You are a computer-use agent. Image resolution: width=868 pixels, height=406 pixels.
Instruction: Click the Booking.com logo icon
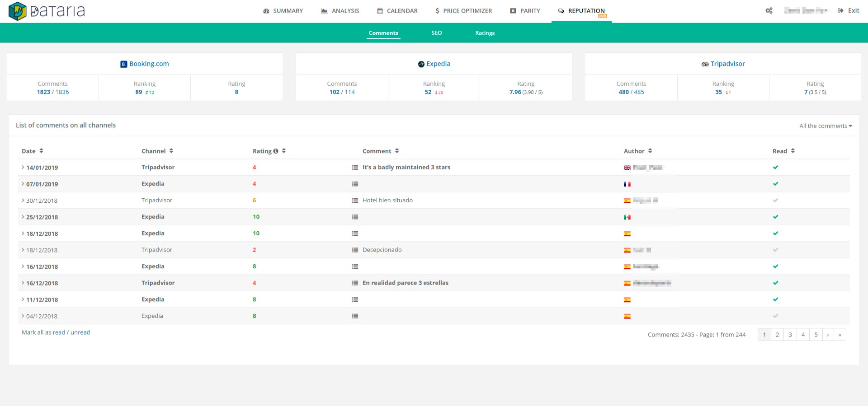point(124,64)
